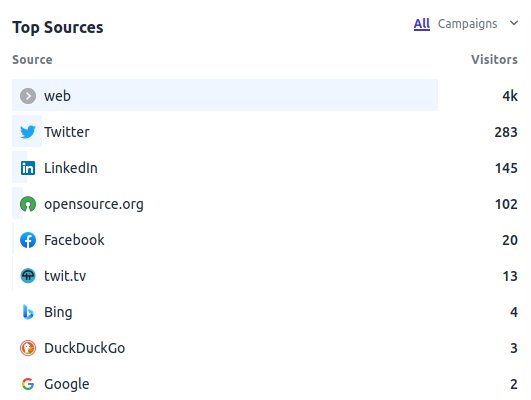Choose the DuckDuckGo source label

pyautogui.click(x=85, y=348)
